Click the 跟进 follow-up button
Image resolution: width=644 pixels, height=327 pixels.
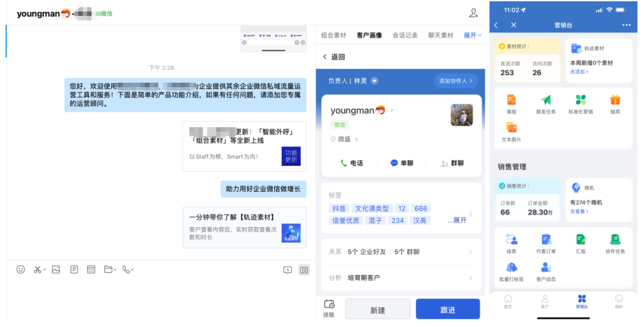[448, 309]
